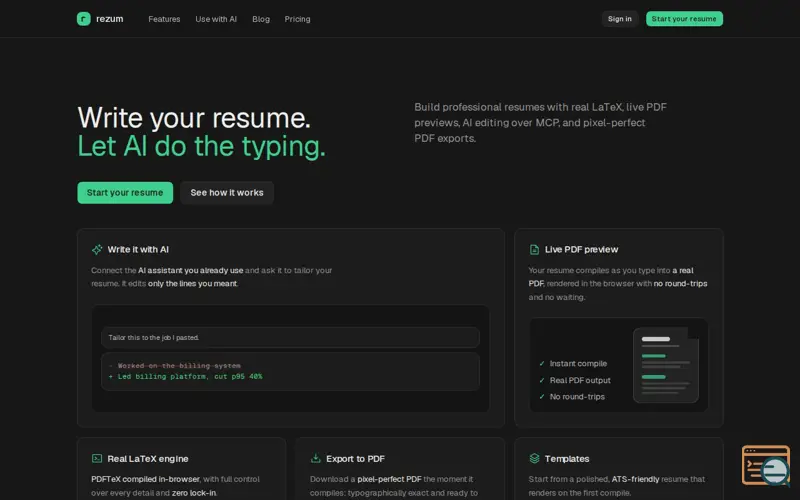
Task: Click the Real LaTeX engine terminal icon
Action: click(97, 459)
